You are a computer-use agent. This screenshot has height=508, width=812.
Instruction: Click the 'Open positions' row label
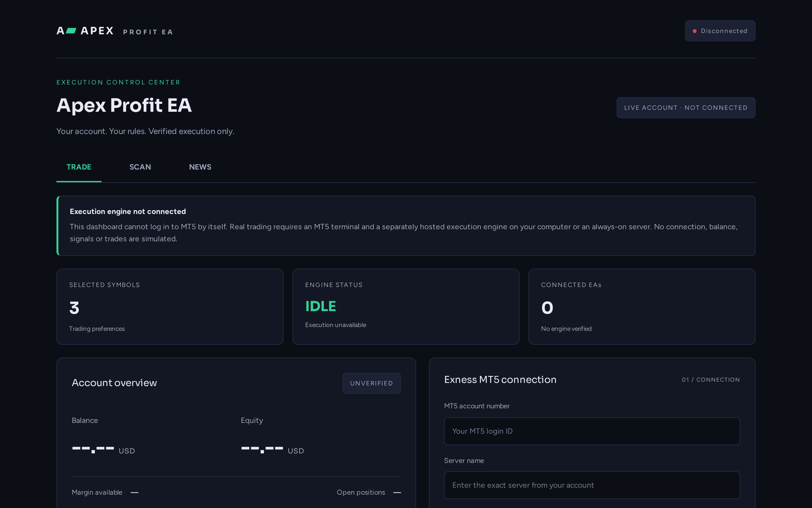pyautogui.click(x=361, y=492)
